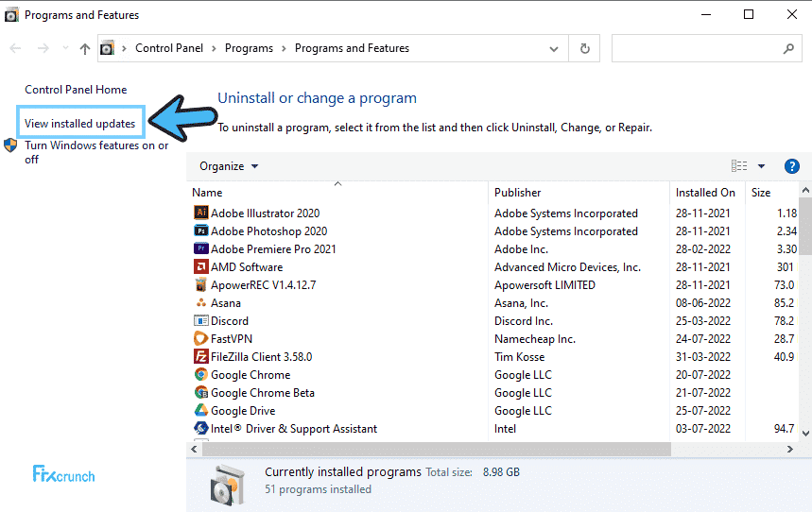Open Control Panel Home link
812x512 pixels.
coord(76,90)
